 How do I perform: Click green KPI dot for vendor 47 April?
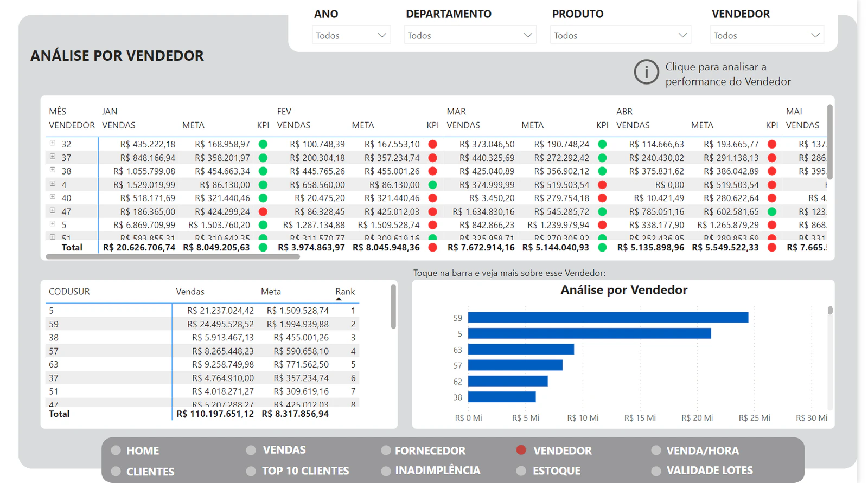click(x=772, y=211)
